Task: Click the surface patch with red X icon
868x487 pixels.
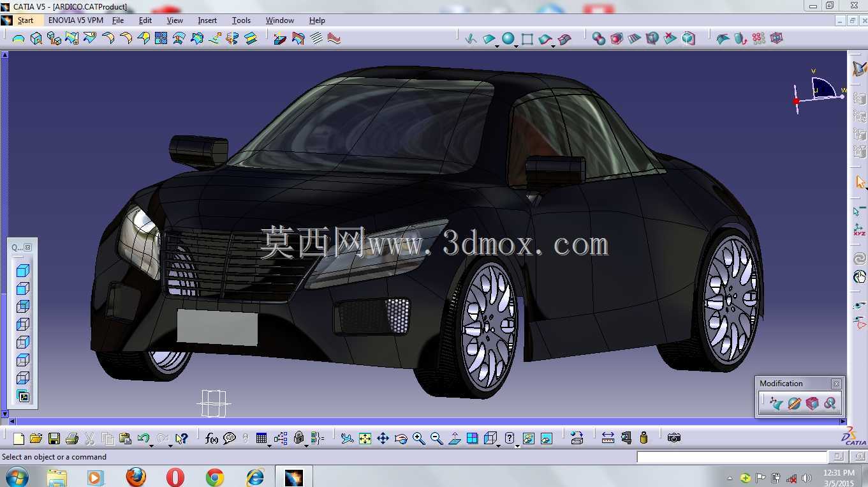Action: click(x=670, y=38)
